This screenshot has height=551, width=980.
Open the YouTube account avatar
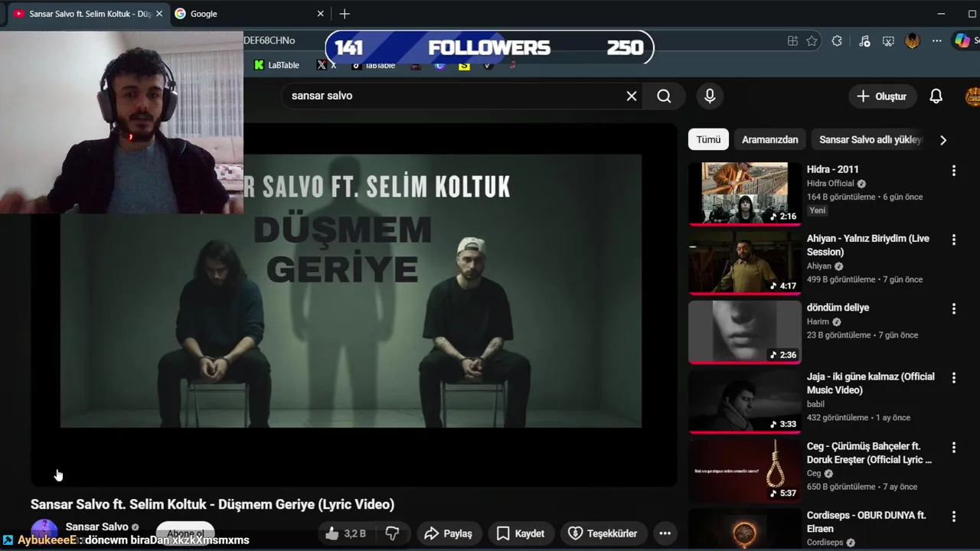click(973, 96)
